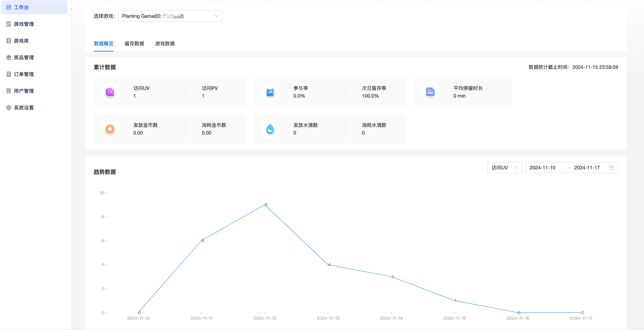The height and width of the screenshot is (330, 644).
Task: Open the calendar icon in date range
Action: point(611,168)
